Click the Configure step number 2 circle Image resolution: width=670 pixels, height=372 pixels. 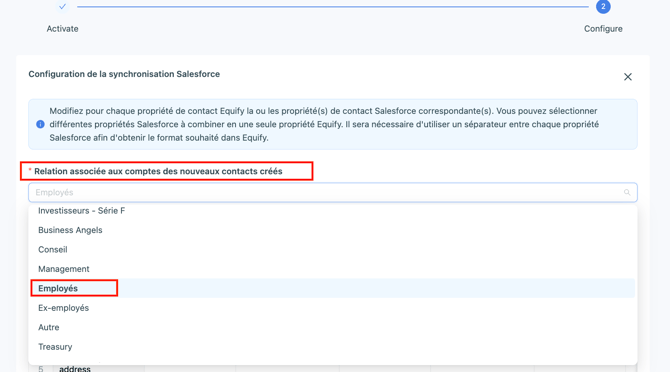point(603,6)
